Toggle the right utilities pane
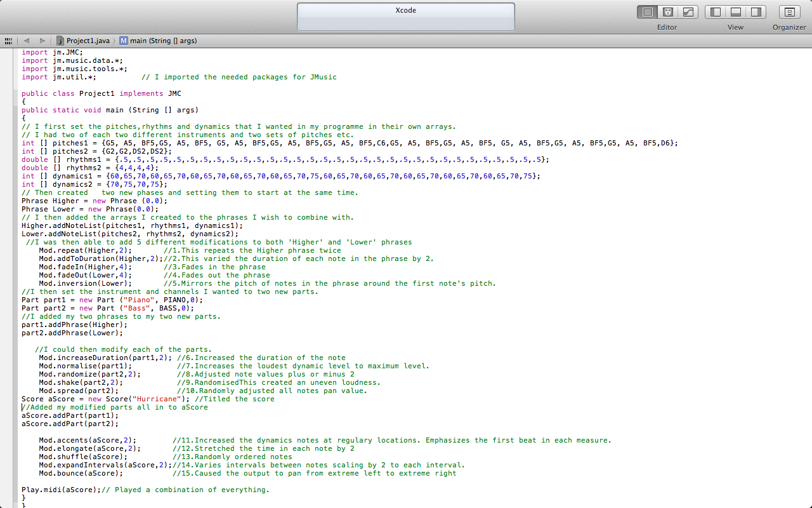Screen dimensions: 812x508 coord(756,12)
